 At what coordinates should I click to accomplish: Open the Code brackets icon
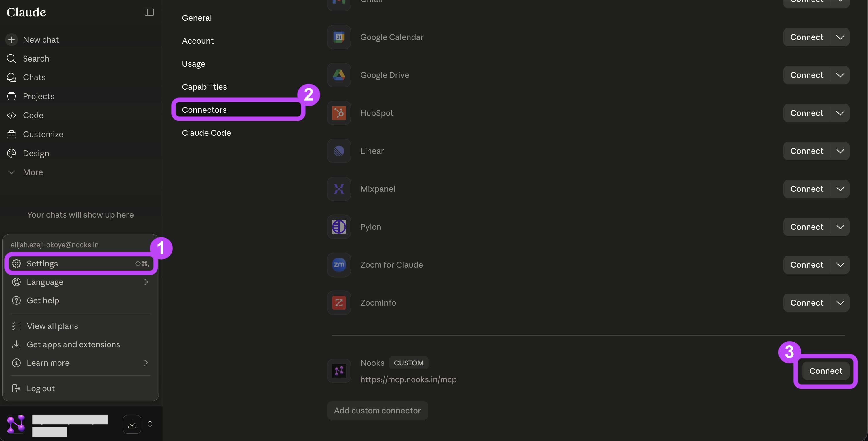pyautogui.click(x=12, y=115)
